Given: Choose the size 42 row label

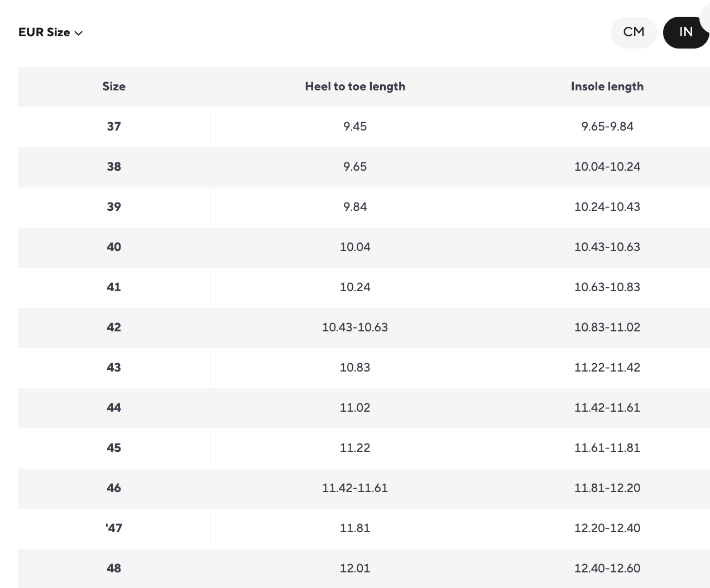Looking at the screenshot, I should pos(114,327).
